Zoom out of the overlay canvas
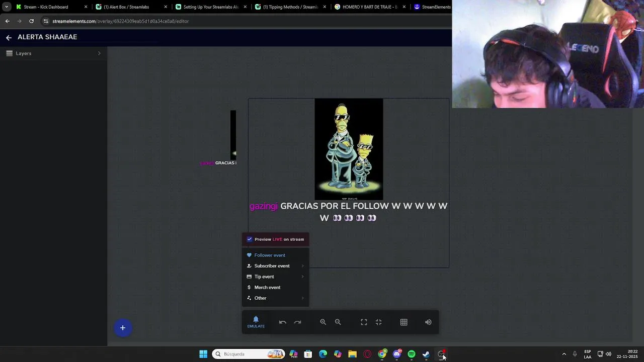Viewport: 644px width, 362px height. 338,322
